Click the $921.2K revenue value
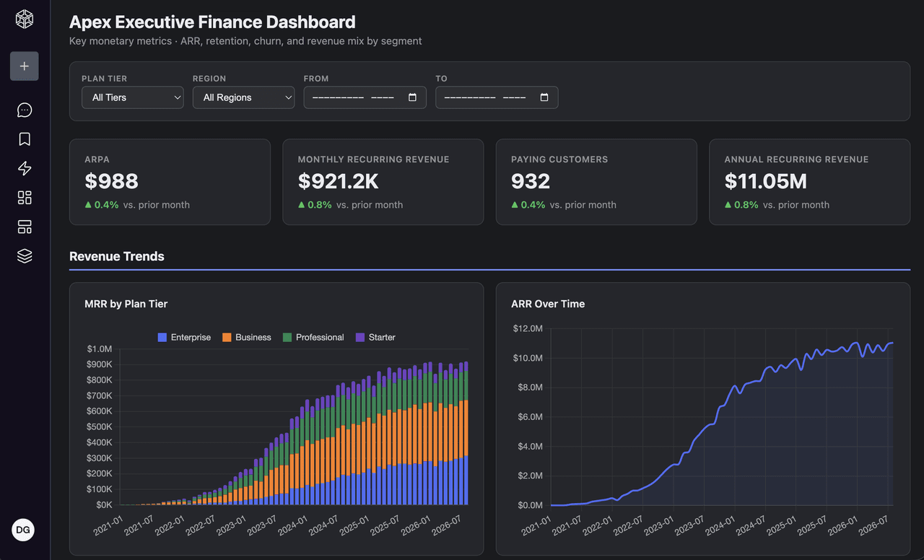 tap(339, 181)
